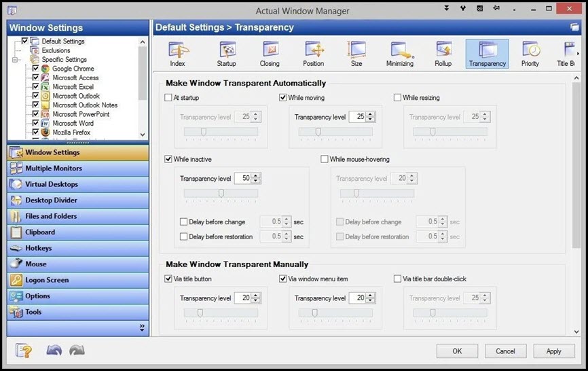Click the Mozilla Firefox icon in tree
588x371 pixels.
click(x=45, y=132)
